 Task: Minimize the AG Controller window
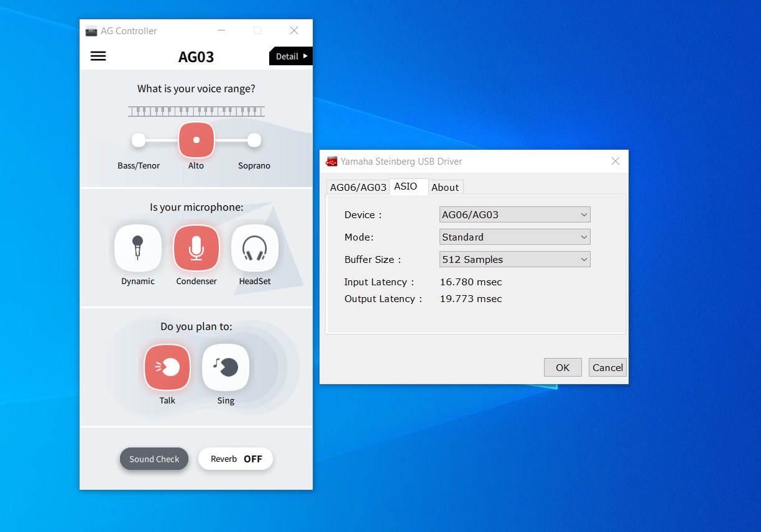point(221,30)
